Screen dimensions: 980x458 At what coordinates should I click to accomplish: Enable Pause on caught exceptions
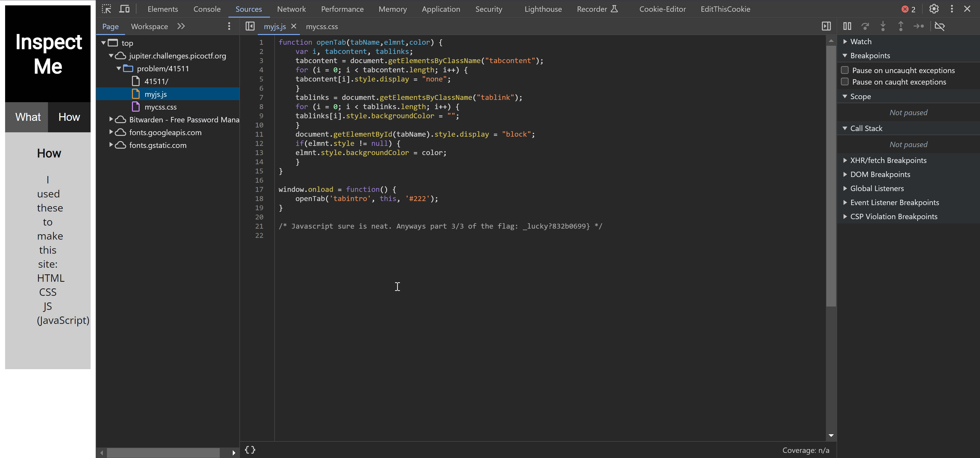point(845,82)
